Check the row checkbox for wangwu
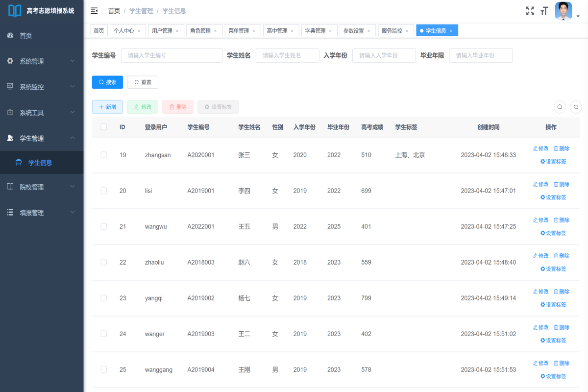Screen dimensions: 588x392 (x=103, y=226)
